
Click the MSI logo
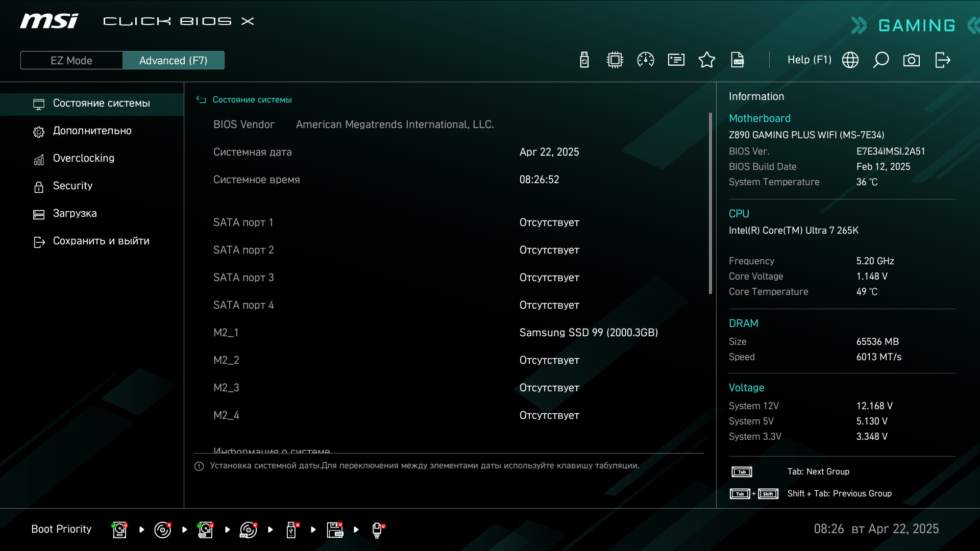coord(50,21)
